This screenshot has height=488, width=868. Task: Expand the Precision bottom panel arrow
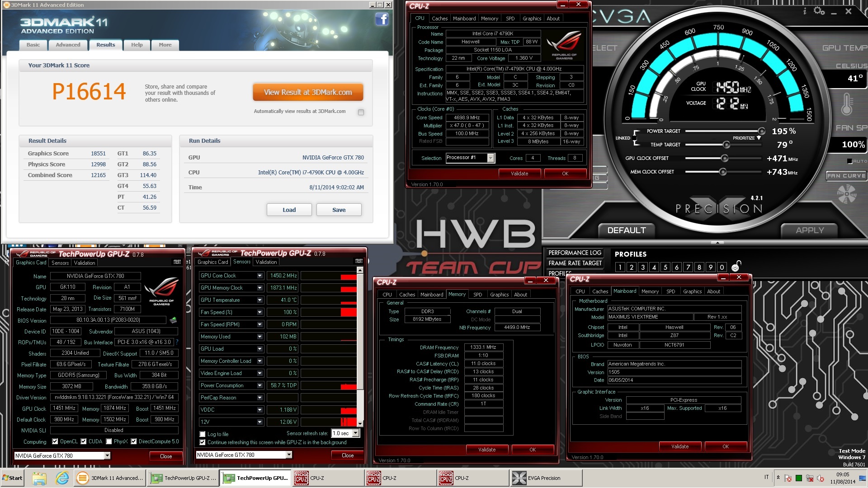[717, 243]
